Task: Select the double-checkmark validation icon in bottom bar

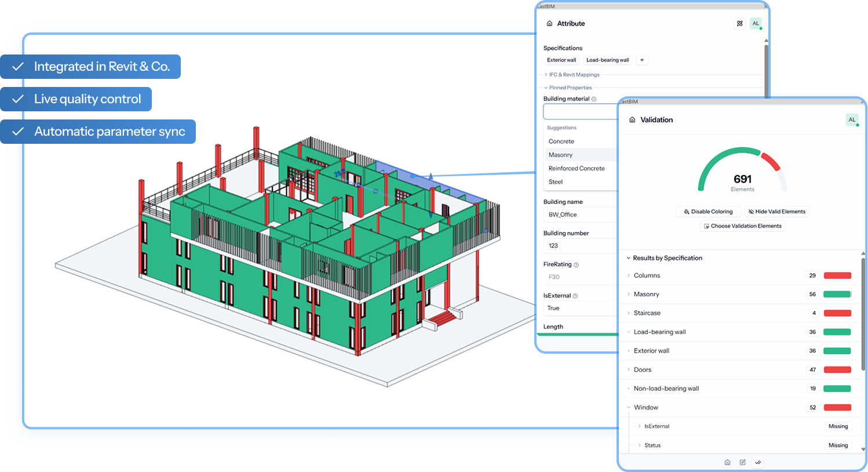Action: point(758,462)
